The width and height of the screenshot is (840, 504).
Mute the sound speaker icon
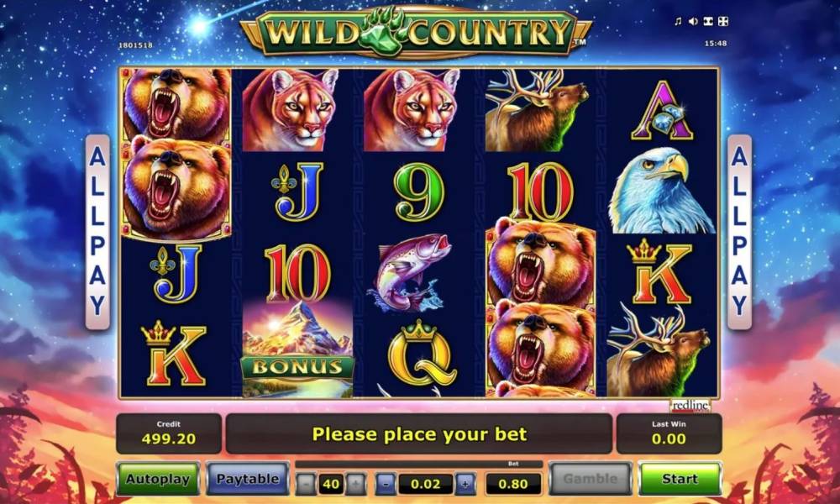point(693,21)
